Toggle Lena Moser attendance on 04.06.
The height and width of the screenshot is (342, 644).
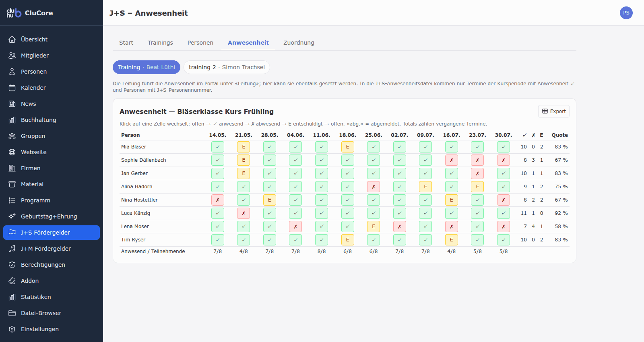click(295, 227)
